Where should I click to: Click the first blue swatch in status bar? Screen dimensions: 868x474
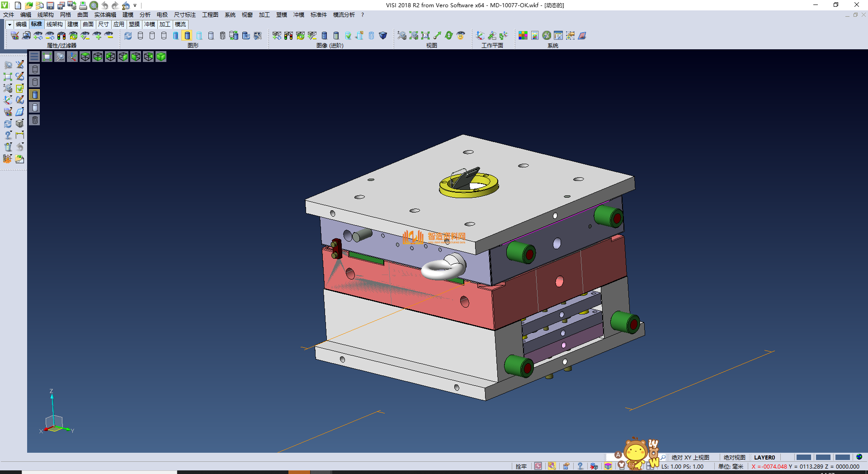803,457
